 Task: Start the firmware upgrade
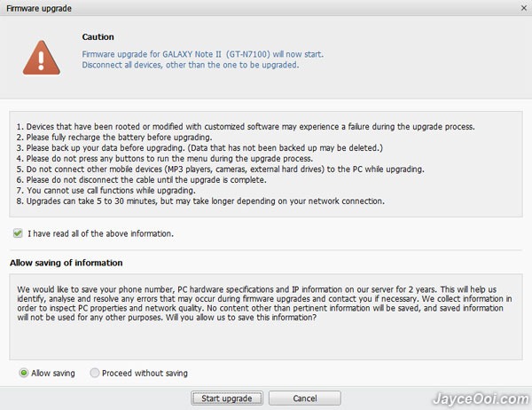point(227,398)
